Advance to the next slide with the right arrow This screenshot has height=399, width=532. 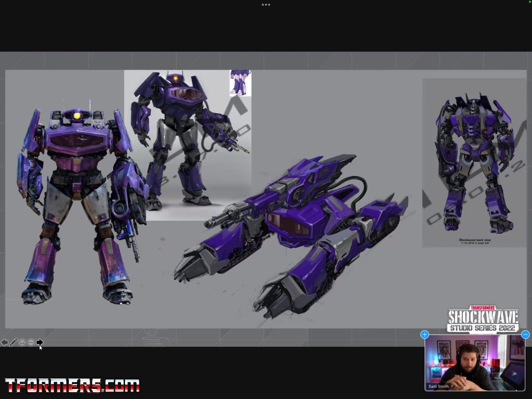tap(39, 342)
